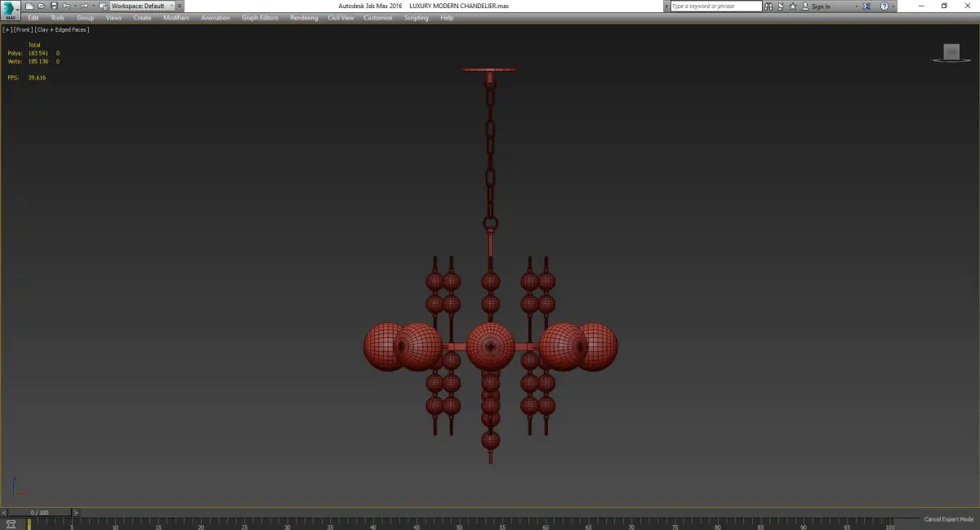Viewport: 980px width, 530px height.
Task: Open the Civil View menu
Action: click(x=341, y=17)
